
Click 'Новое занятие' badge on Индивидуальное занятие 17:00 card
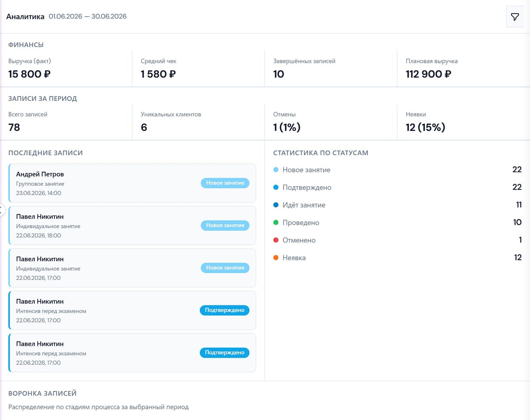(x=225, y=268)
